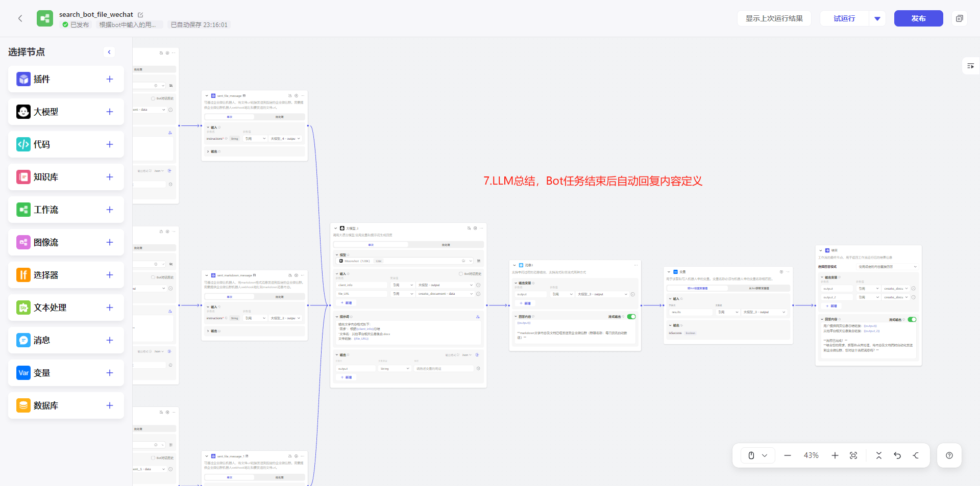The width and height of the screenshot is (980, 486).
Task: Click the 发布 publish button
Action: click(x=918, y=18)
